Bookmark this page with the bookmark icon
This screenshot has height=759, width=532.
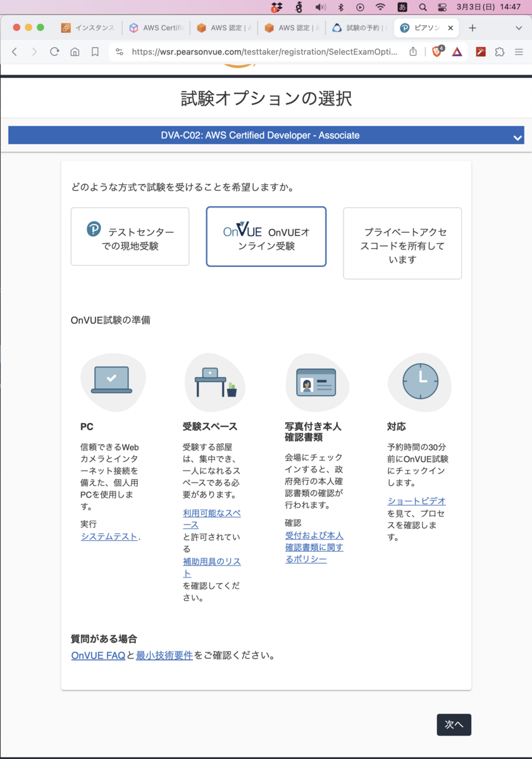[x=95, y=52]
